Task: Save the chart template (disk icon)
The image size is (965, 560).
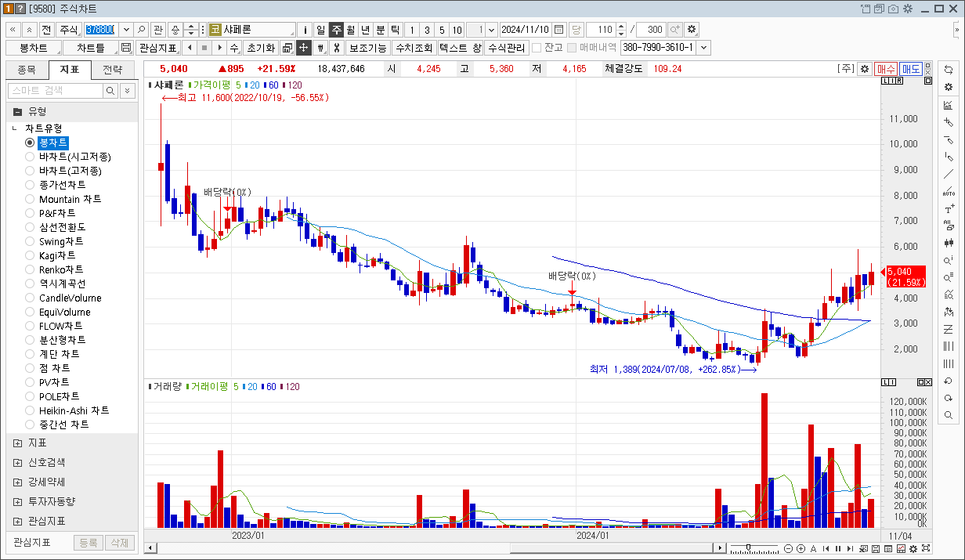Action: click(126, 48)
